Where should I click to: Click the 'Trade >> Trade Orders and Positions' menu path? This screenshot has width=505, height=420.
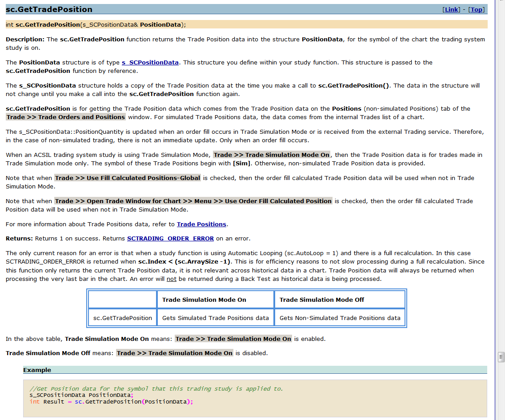click(x=66, y=117)
